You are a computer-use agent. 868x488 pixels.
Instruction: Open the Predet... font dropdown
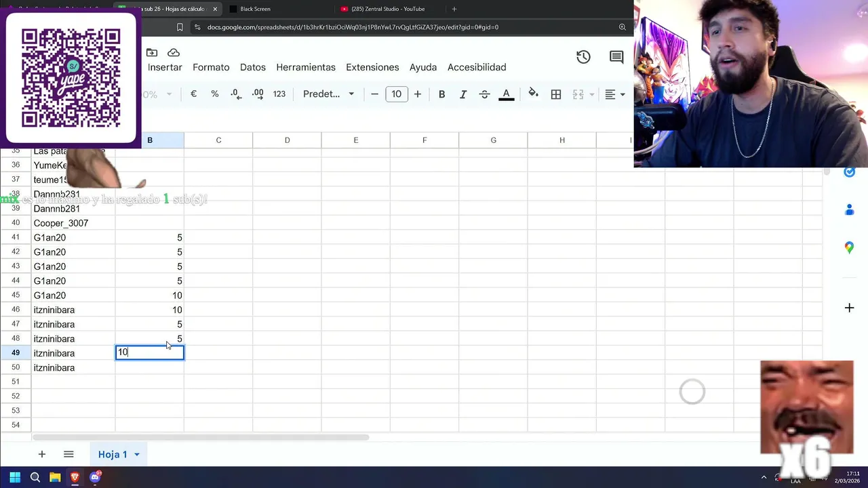coord(329,94)
